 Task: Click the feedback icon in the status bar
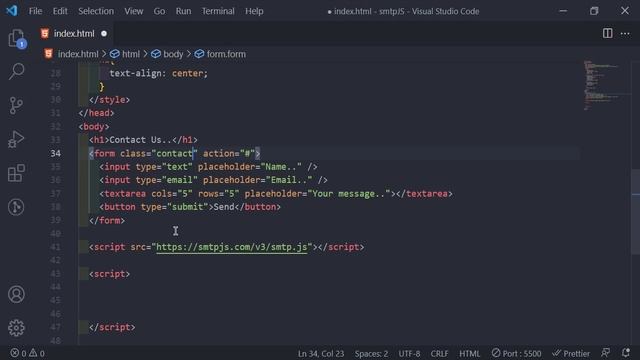click(606, 353)
